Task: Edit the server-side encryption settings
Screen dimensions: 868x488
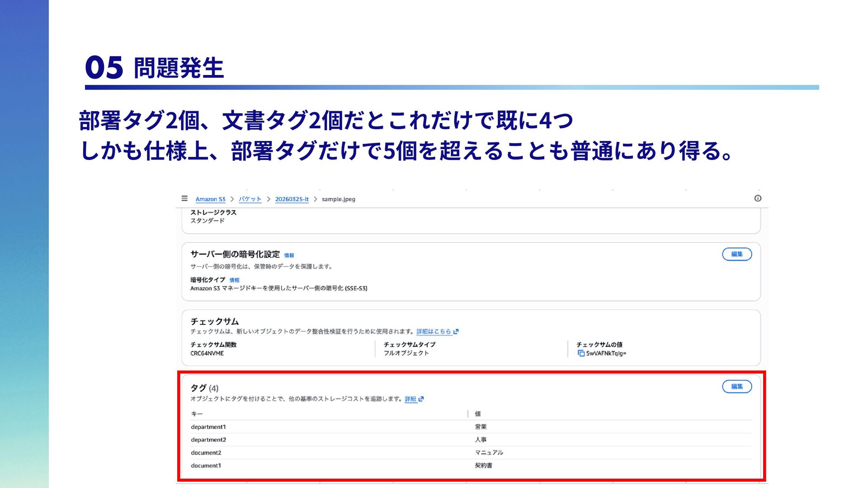Action: (x=736, y=254)
